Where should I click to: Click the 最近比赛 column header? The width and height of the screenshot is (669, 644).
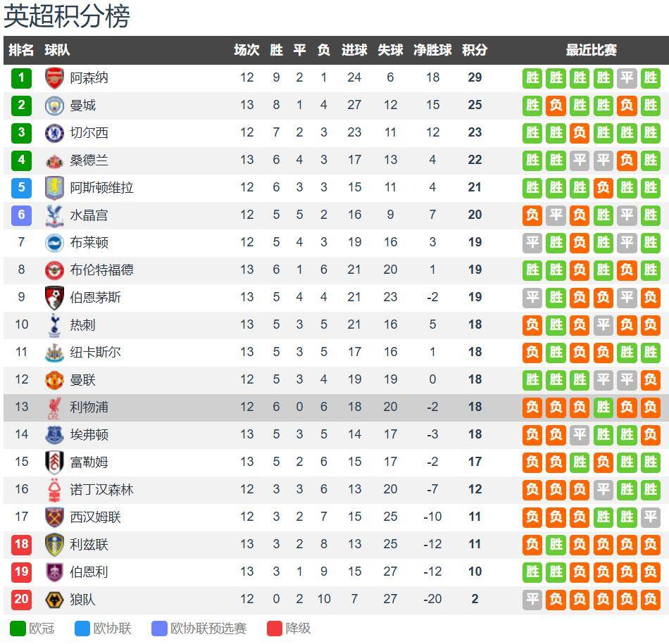[x=591, y=50]
